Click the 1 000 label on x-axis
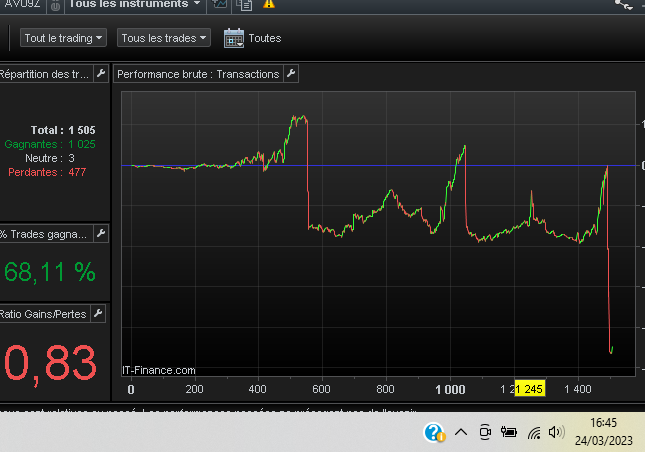Screen dimensions: 645x452 450,389
